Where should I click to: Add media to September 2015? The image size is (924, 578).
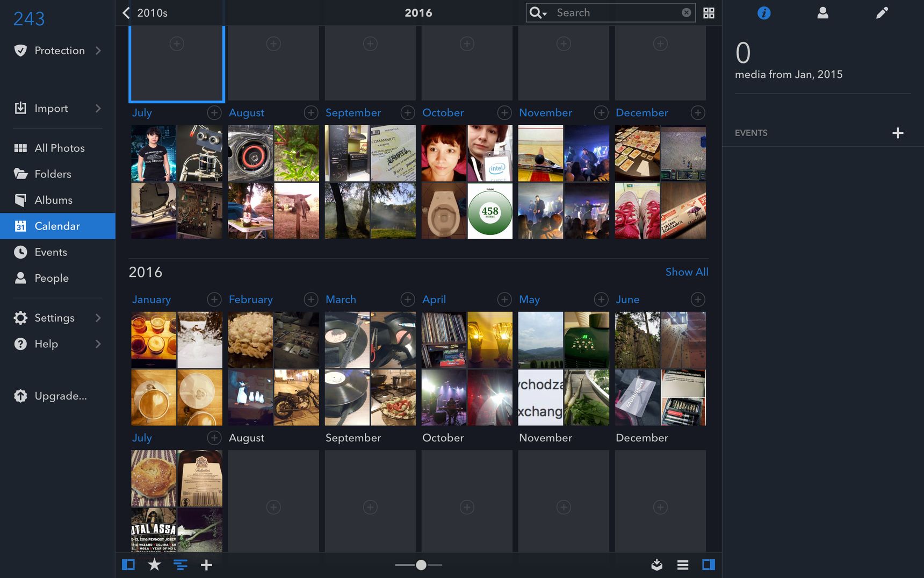(x=407, y=112)
